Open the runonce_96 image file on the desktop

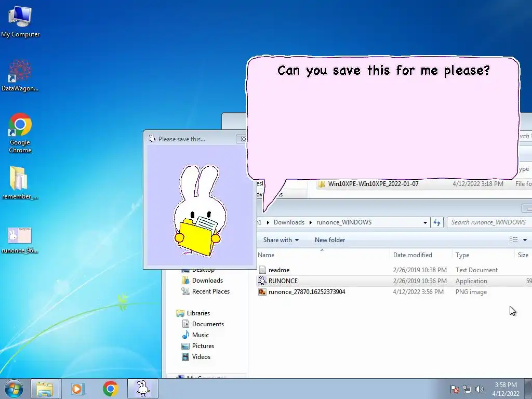click(x=20, y=240)
